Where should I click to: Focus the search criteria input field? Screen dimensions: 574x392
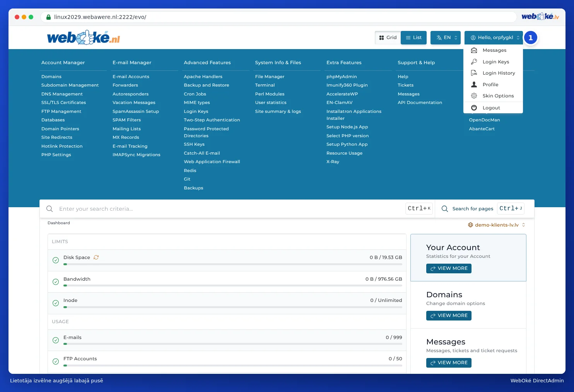tap(230, 209)
